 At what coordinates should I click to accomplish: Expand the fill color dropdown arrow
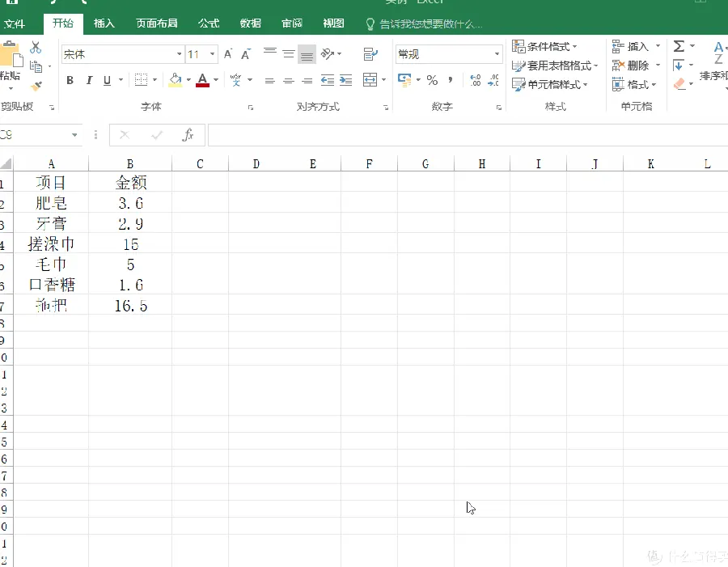tap(188, 80)
